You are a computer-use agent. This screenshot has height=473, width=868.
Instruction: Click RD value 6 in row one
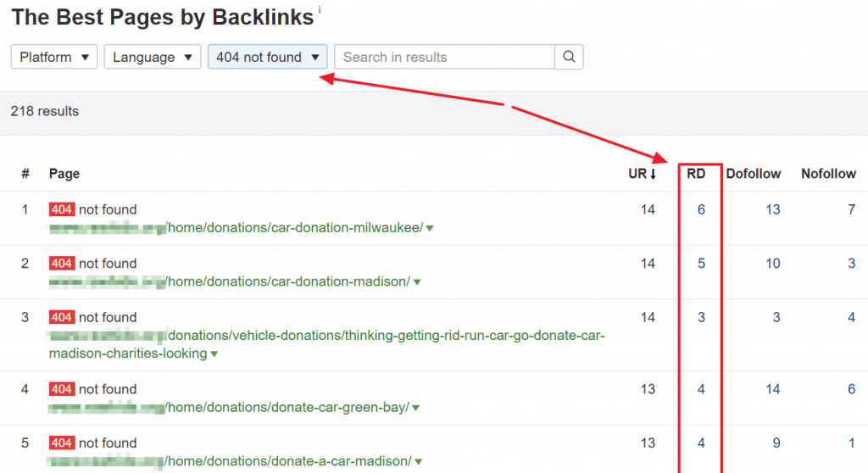pyautogui.click(x=701, y=209)
